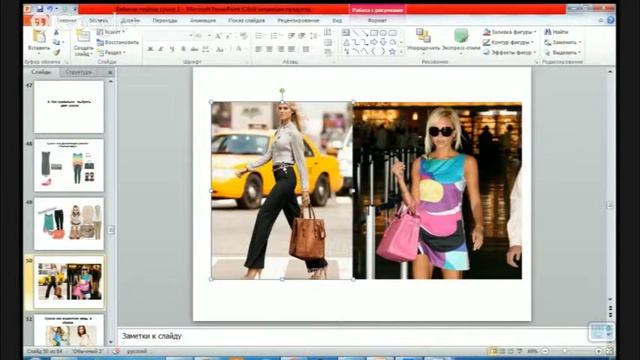Click Restore (Восстановить) slide button
The width and height of the screenshot is (640, 360).
[118, 42]
